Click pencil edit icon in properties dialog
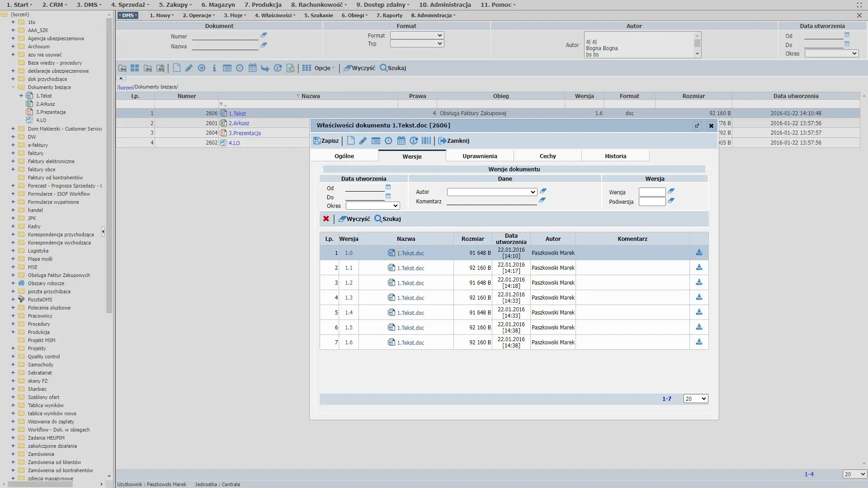This screenshot has height=488, width=868. [x=363, y=141]
